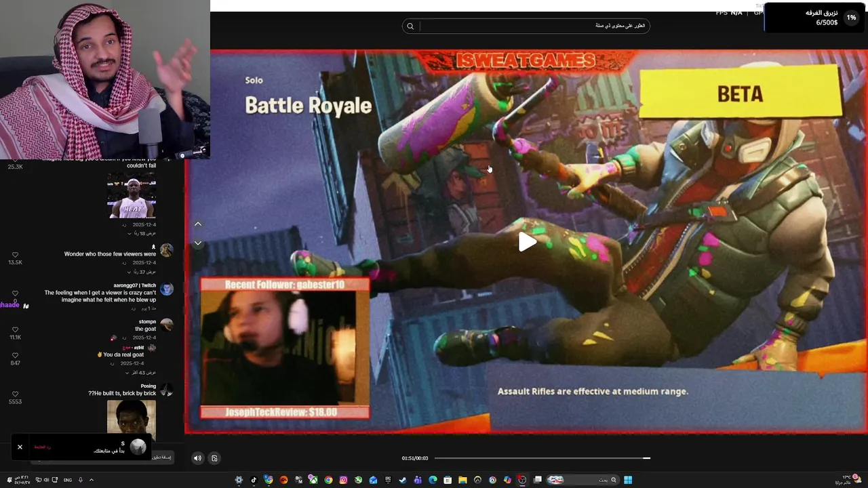Image resolution: width=868 pixels, height=488 pixels.
Task: Open the basketball player image in comment
Action: click(x=132, y=195)
